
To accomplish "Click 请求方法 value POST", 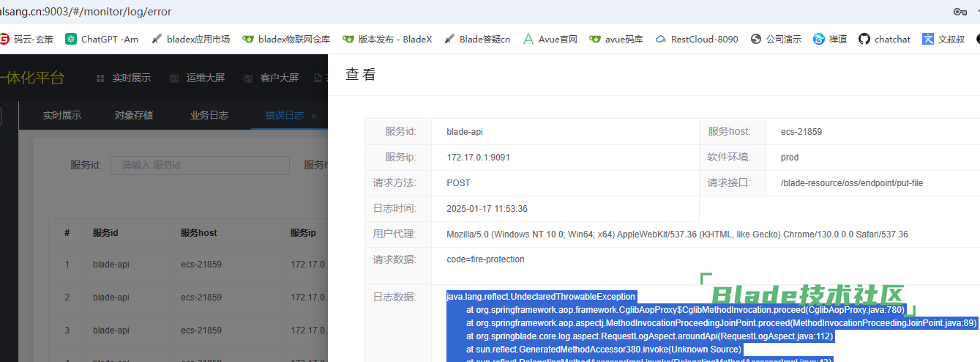I will coord(458,183).
